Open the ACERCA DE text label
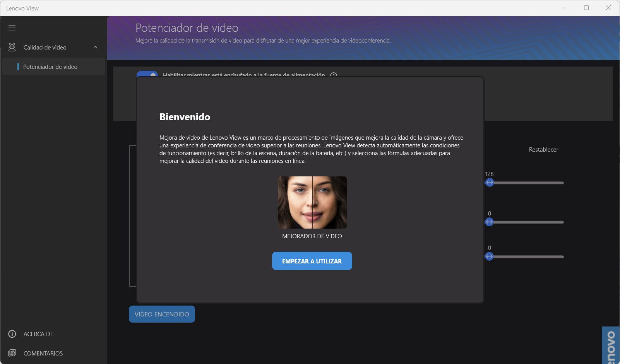Viewport: 620px width, 364px height. (x=38, y=334)
